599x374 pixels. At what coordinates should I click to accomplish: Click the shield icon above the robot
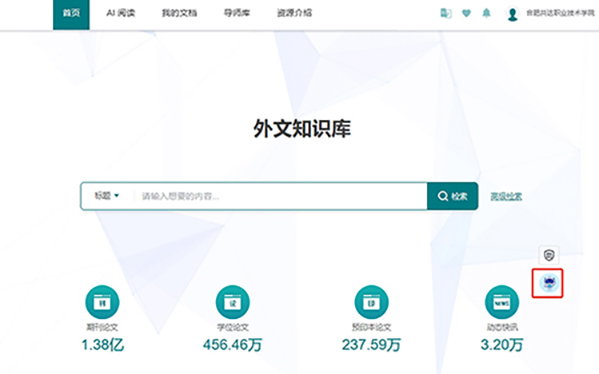(549, 255)
